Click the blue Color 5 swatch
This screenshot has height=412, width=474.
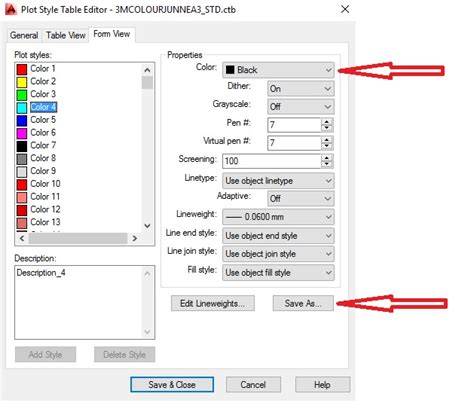click(22, 120)
